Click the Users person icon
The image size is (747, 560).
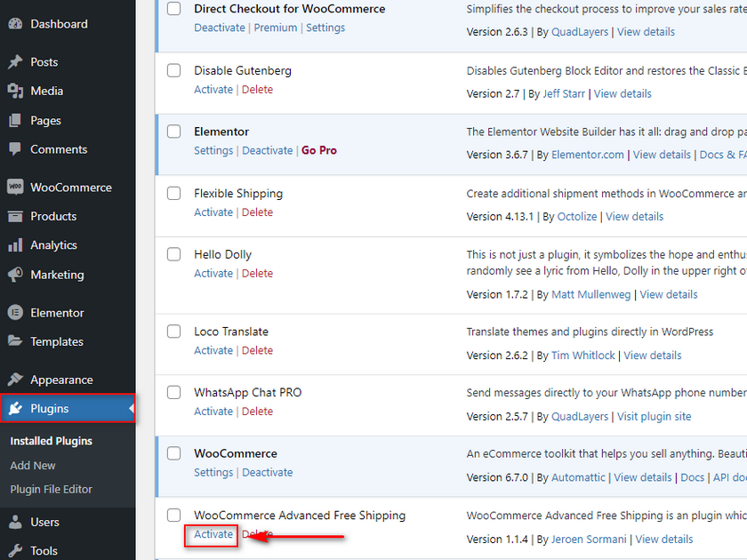[x=15, y=522]
